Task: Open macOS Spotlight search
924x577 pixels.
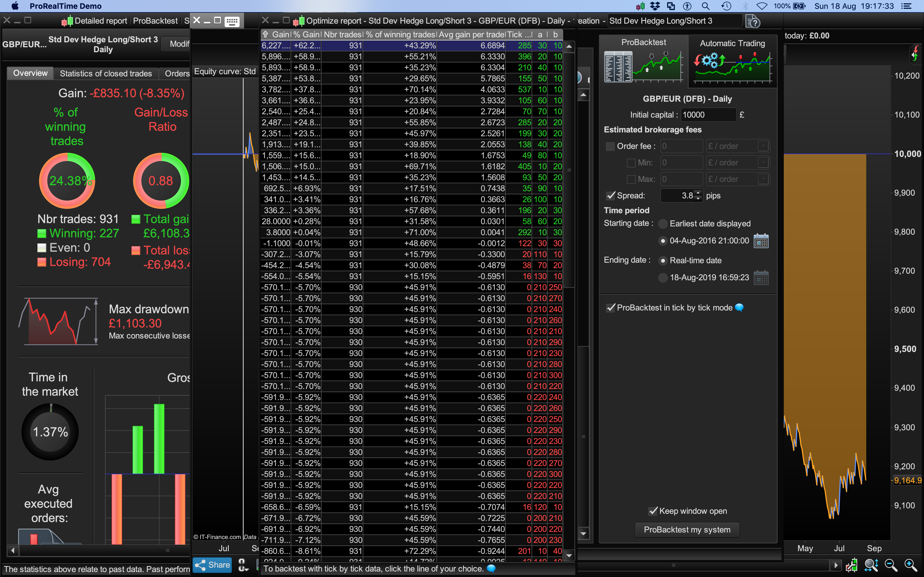Action: coord(706,6)
